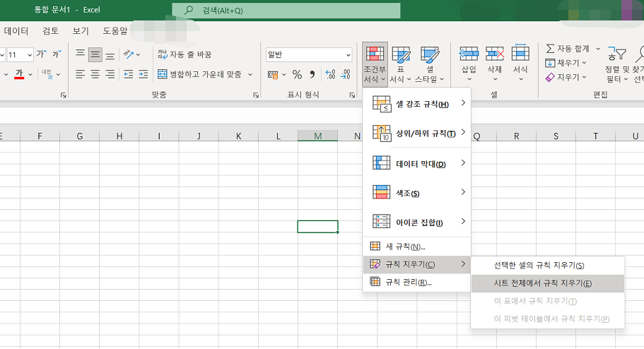Open the Conditional Formatting (조건부 서식) button
Screen dimensions: 644x349
click(375, 64)
